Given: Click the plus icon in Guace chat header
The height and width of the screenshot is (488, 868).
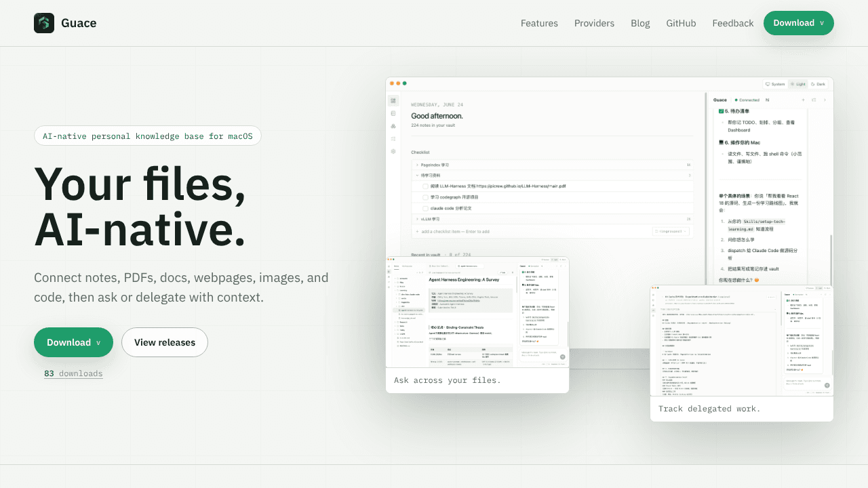Looking at the screenshot, I should click(803, 100).
